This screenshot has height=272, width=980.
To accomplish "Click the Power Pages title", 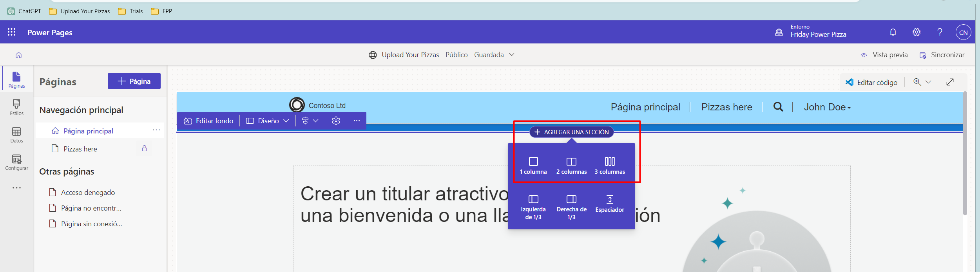I will [x=50, y=32].
